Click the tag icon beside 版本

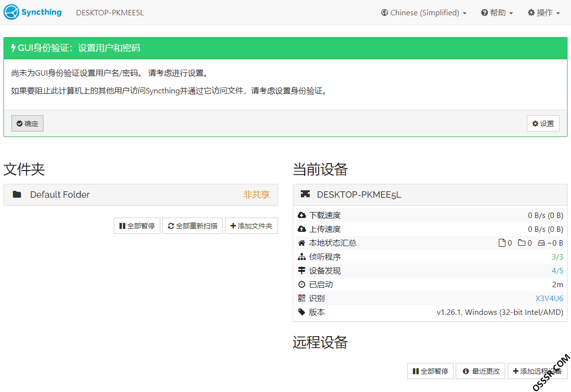coord(301,312)
